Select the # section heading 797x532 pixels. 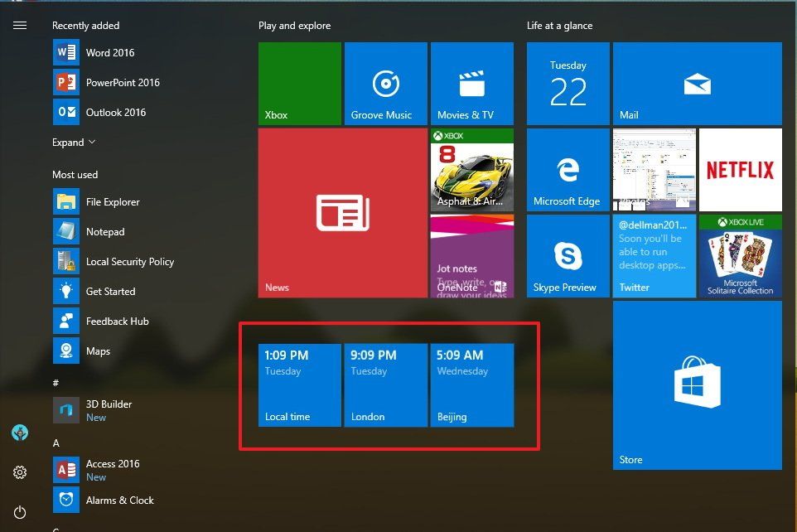click(55, 382)
